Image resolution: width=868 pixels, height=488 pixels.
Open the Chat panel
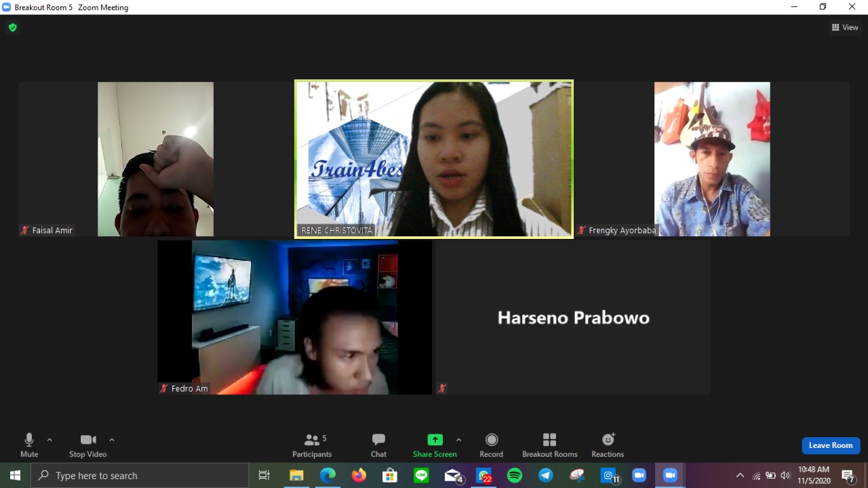click(x=378, y=445)
